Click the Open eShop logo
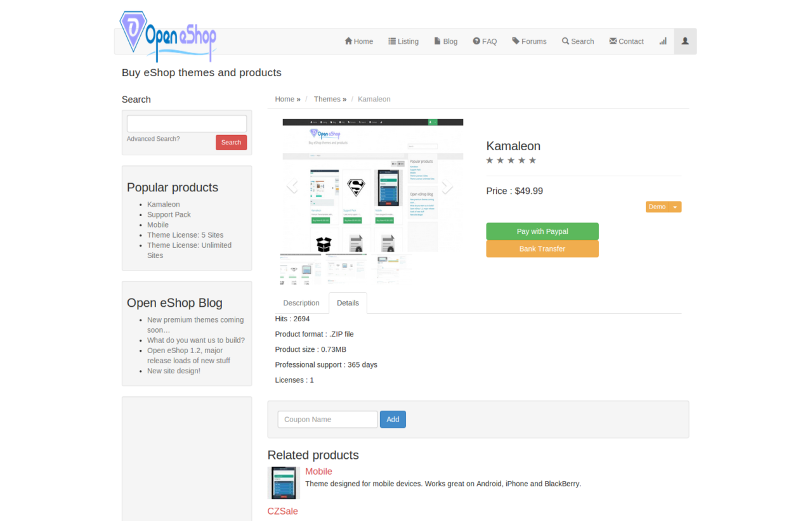 (168, 36)
